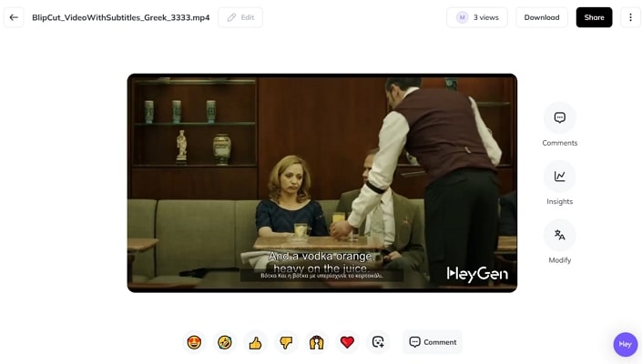
Task: React with raised hands emoji
Action: click(x=317, y=342)
